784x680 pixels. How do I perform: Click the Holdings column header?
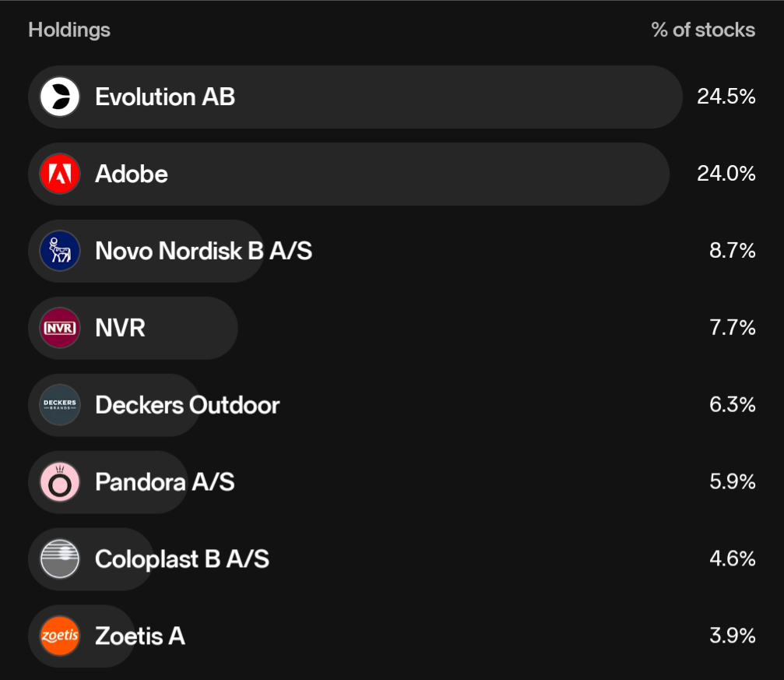(69, 30)
